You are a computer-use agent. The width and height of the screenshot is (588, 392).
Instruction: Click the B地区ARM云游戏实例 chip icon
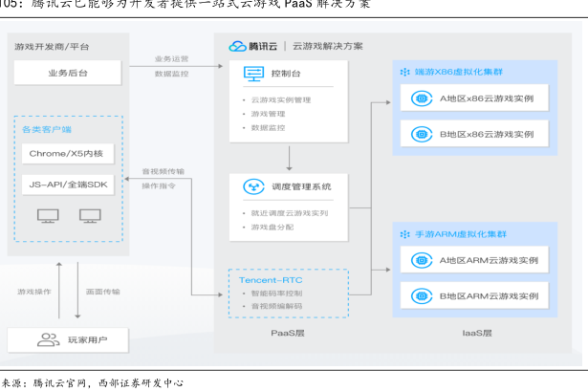click(x=419, y=294)
